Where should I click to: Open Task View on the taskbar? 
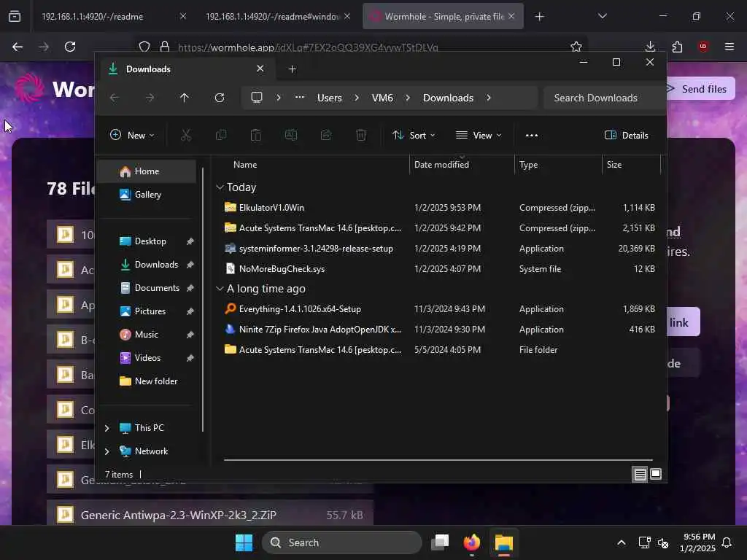point(440,542)
